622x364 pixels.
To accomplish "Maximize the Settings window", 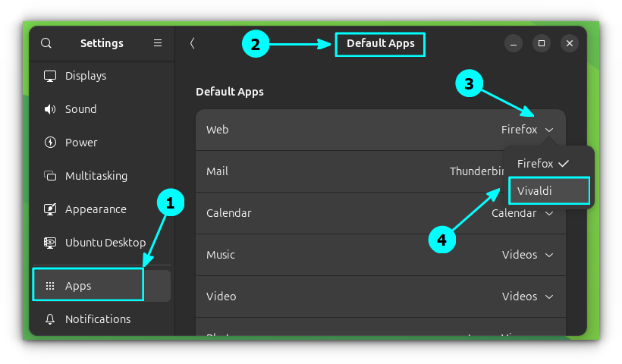I will pyautogui.click(x=541, y=43).
